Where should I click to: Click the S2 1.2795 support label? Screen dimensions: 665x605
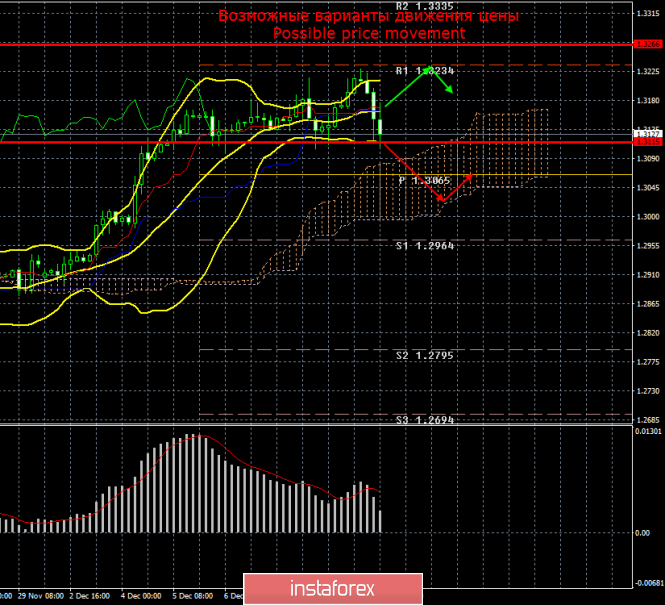pyautogui.click(x=424, y=355)
